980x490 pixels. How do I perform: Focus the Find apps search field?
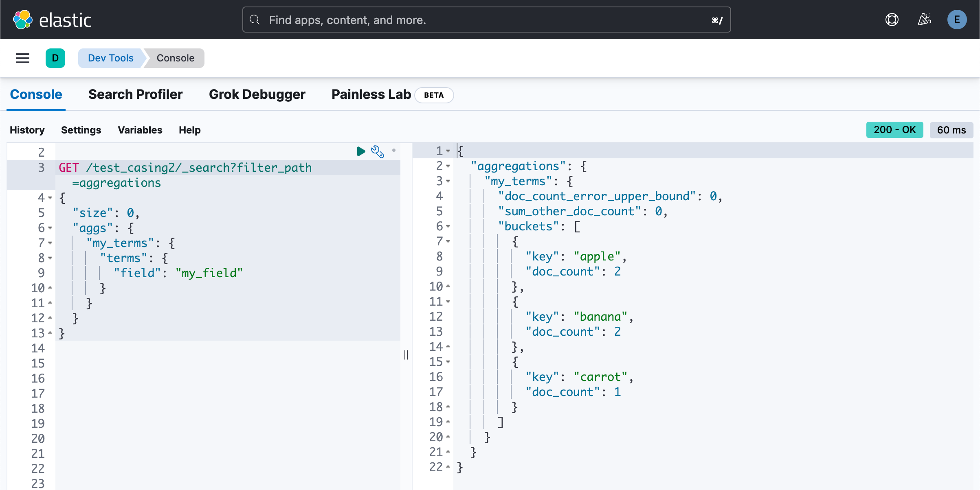pos(486,20)
